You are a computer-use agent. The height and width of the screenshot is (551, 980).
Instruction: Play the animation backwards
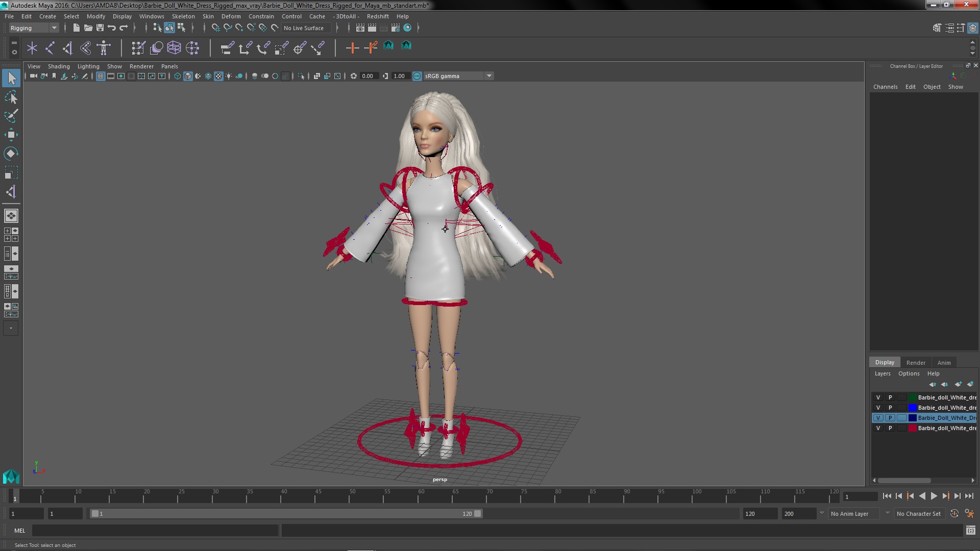922,496
